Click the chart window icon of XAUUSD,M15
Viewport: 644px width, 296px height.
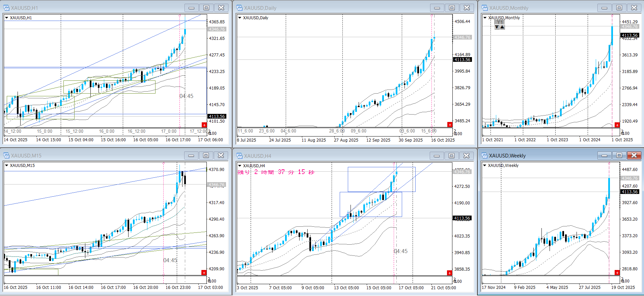point(6,155)
